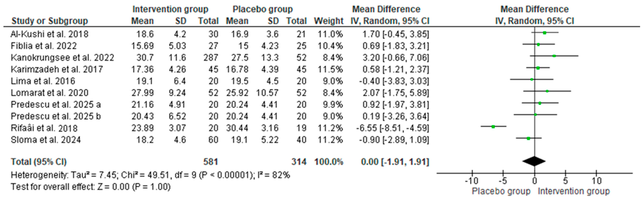Click the green point for Al-Kushi et al. 2018
This screenshot has width=644, height=200.
(x=544, y=33)
